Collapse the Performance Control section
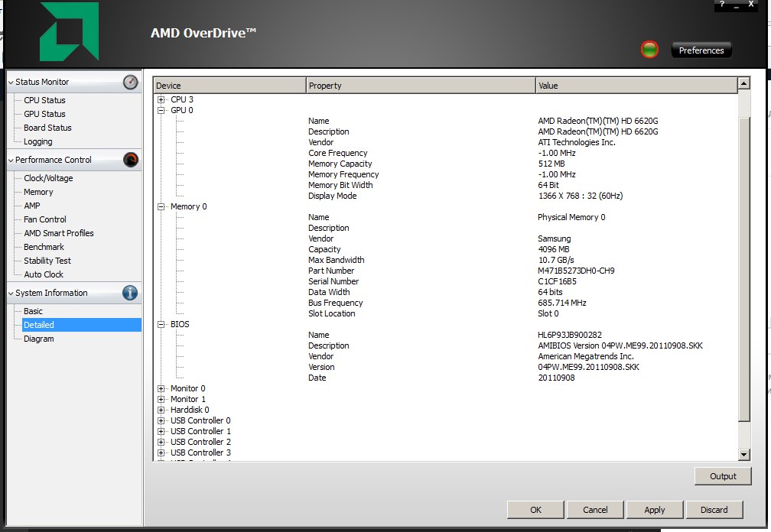 (11, 160)
